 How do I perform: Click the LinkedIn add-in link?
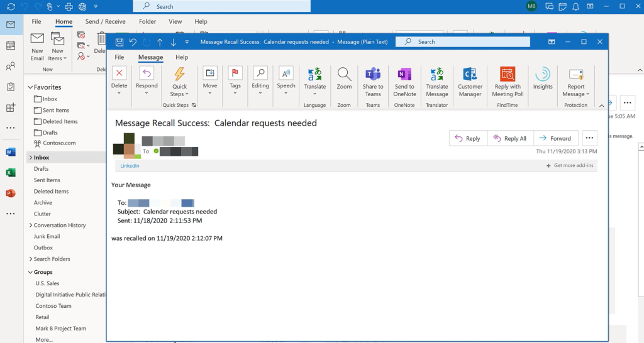coord(130,166)
